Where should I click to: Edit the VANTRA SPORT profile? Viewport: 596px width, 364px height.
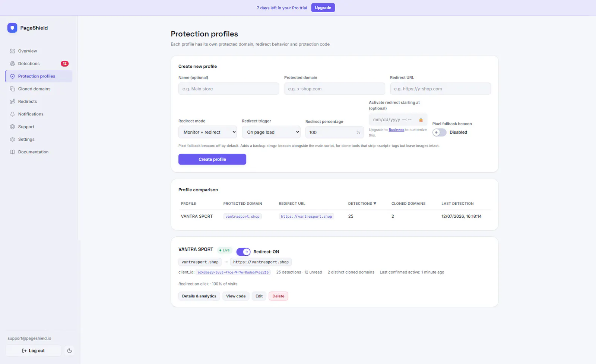(x=259, y=296)
